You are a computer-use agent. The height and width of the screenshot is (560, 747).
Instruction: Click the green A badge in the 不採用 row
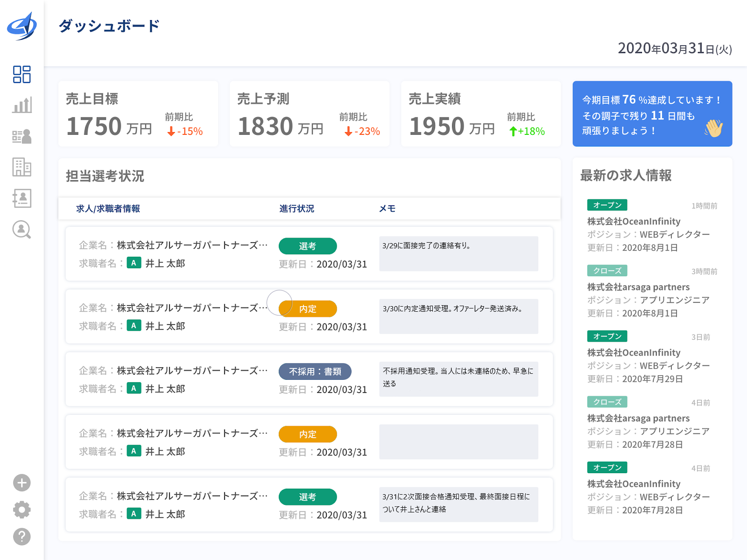pos(134,388)
